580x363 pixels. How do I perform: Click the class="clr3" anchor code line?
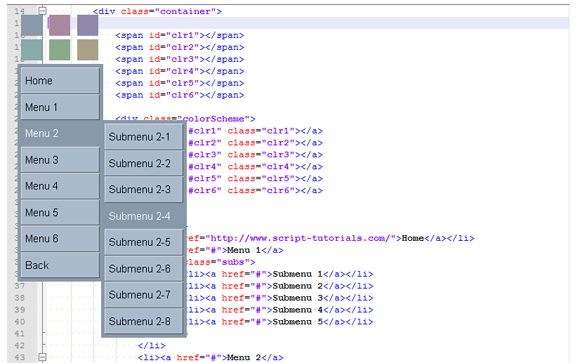click(x=255, y=155)
